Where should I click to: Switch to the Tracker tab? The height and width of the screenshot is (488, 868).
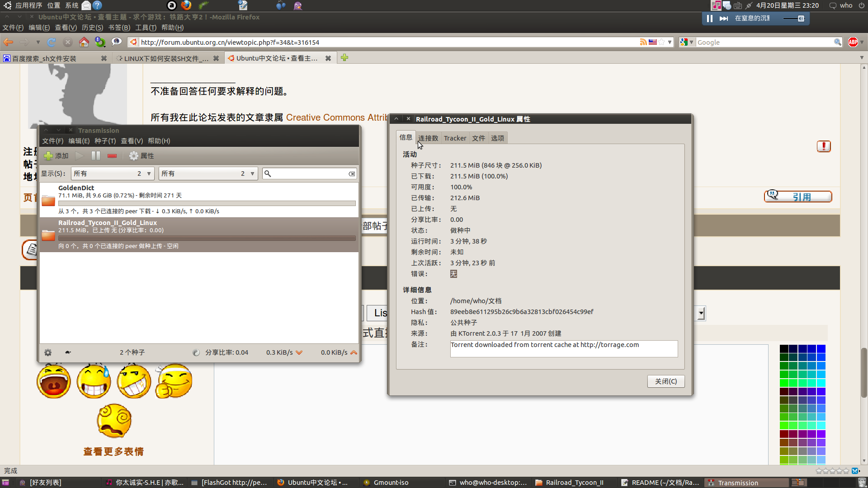point(455,138)
